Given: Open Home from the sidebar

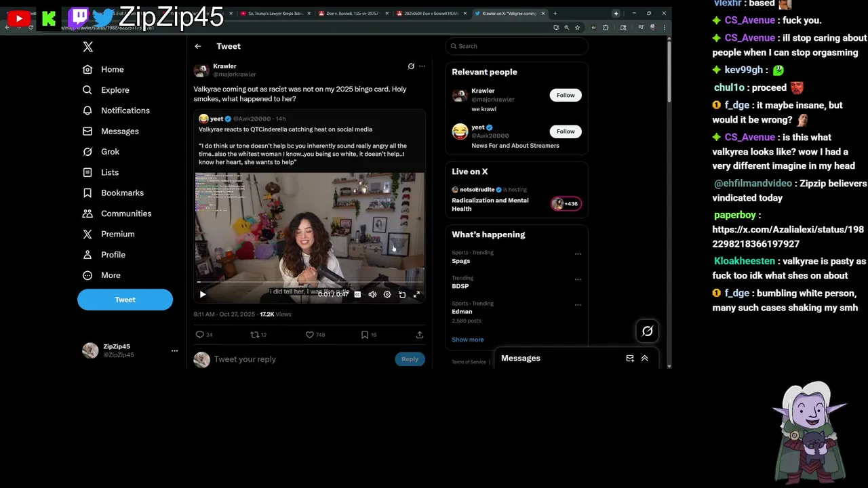Looking at the screenshot, I should coord(104,69).
